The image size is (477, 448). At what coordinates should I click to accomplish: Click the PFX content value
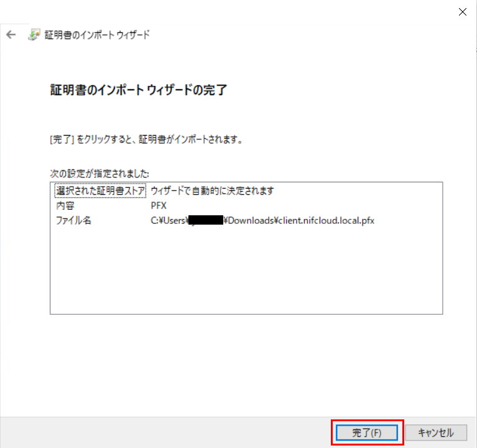point(159,206)
